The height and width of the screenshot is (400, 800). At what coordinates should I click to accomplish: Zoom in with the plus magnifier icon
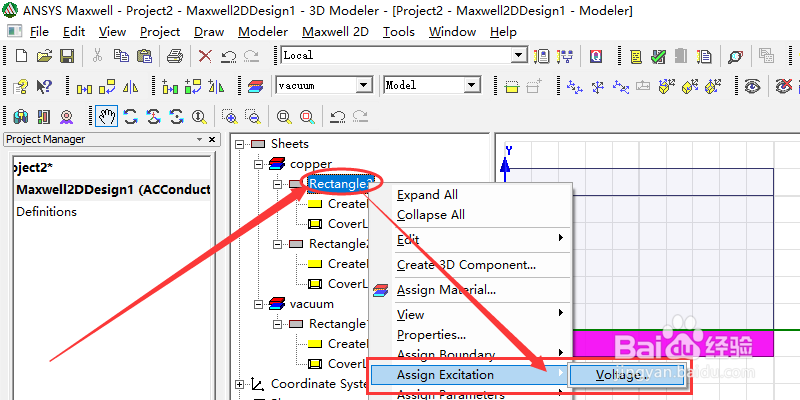(x=230, y=117)
